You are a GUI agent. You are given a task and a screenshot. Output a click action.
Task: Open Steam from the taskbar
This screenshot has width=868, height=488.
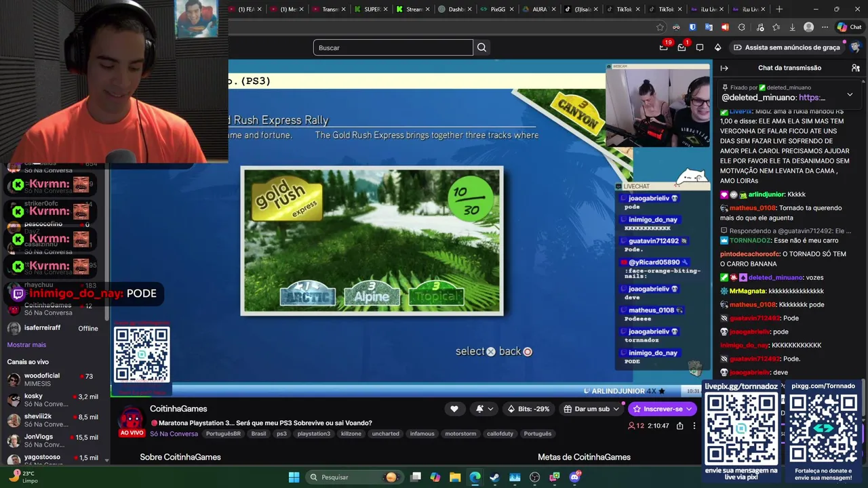click(494, 477)
